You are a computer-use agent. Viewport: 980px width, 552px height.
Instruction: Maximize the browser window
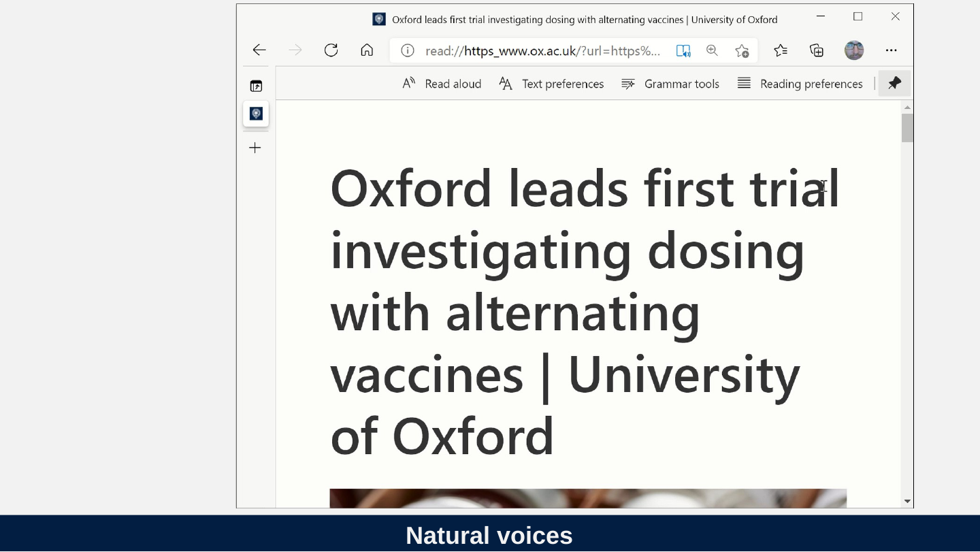pos(857,16)
